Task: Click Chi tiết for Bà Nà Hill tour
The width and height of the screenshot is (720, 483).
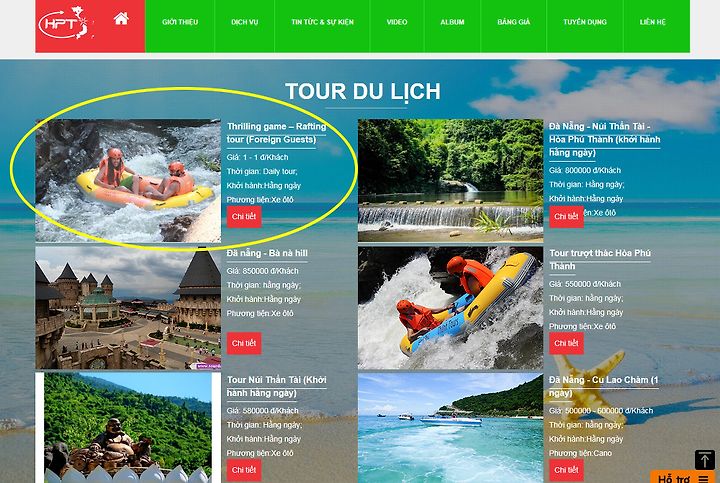Action: click(244, 343)
